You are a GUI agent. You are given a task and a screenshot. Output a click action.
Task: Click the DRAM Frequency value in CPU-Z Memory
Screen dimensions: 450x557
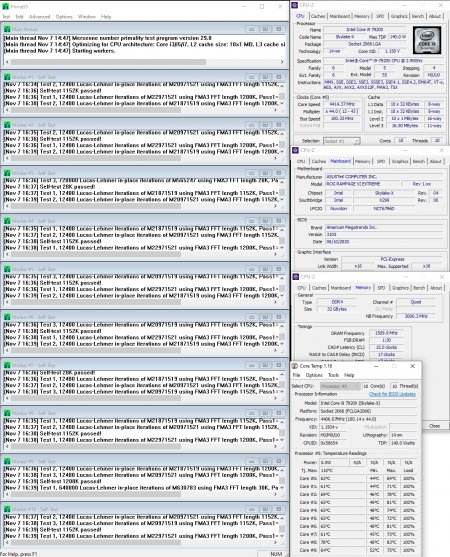[x=386, y=333]
